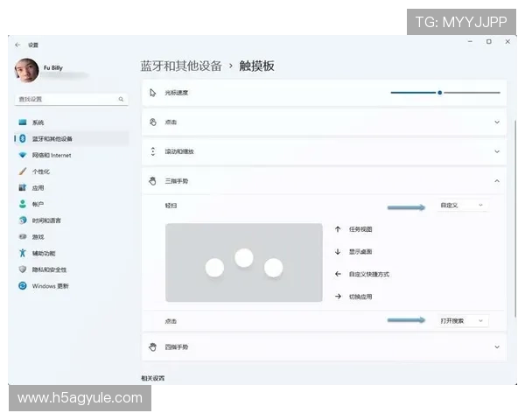Click the down arrow for 显示桌面
This screenshot has width=525, height=420.
pos(338,251)
